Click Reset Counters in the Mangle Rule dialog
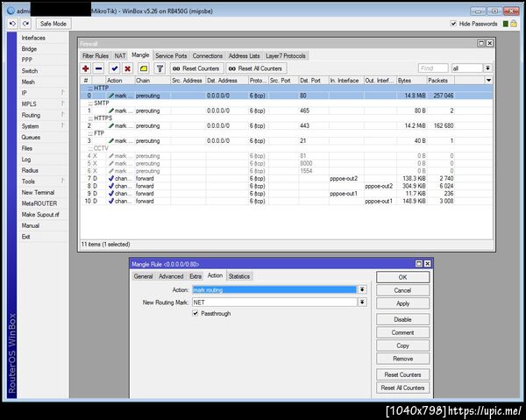The image size is (526, 420). (x=402, y=374)
